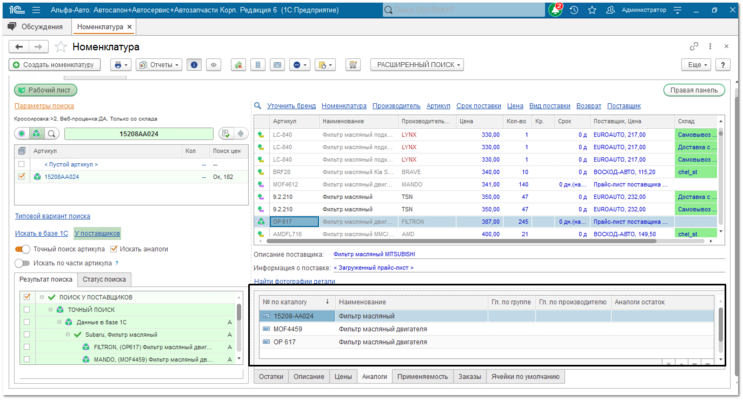
Task: Open the blue circle dropdown in the toolbar
Action: [x=299, y=65]
